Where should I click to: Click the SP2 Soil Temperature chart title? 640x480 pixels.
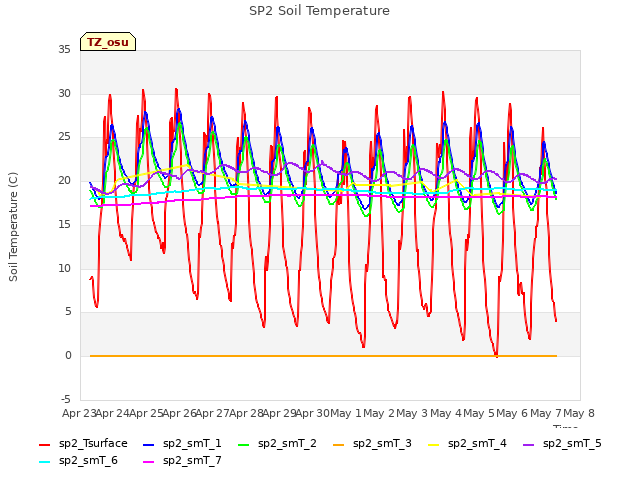coord(319,11)
